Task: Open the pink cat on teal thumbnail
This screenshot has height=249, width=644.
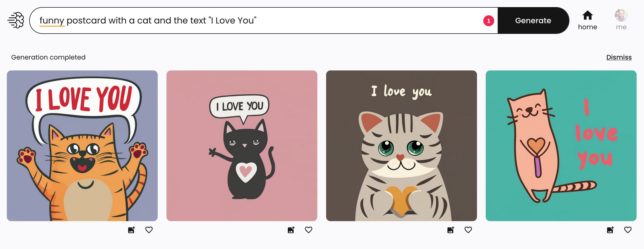Action: tap(561, 146)
